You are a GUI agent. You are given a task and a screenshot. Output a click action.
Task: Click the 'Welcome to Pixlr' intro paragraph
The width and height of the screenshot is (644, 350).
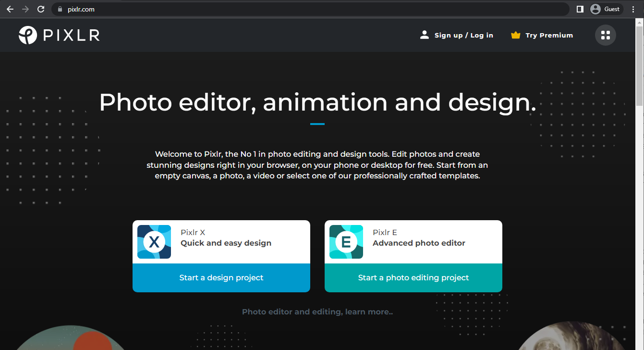point(317,165)
